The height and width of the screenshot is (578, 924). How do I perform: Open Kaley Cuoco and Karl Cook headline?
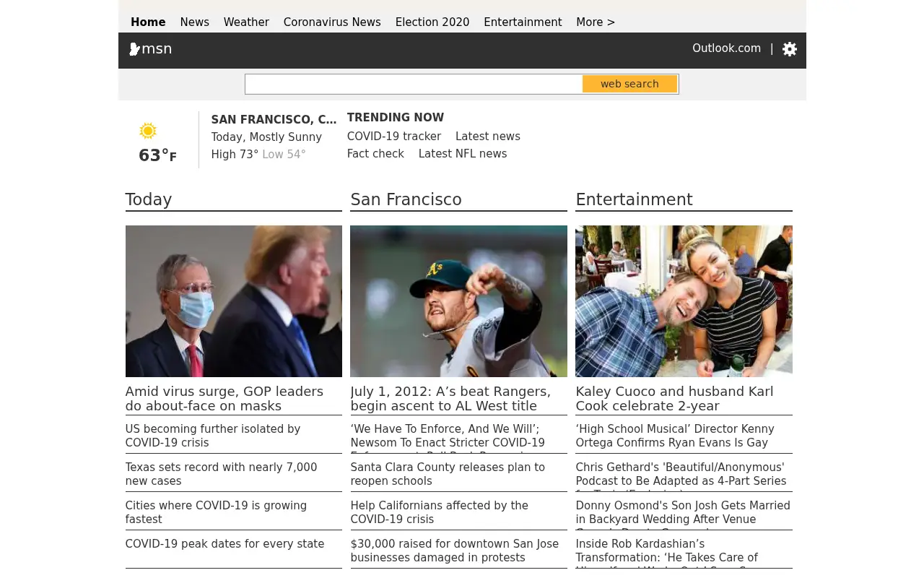(x=675, y=399)
